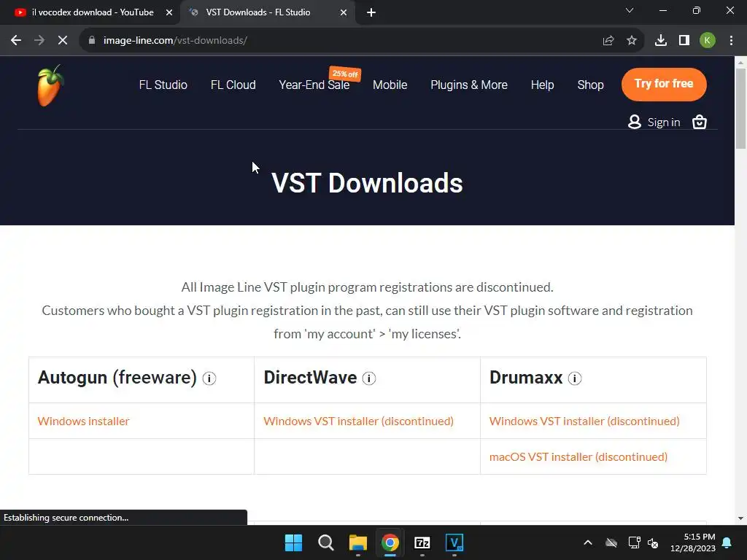Show hidden tray icons chevron
This screenshot has height=560, width=747.
pyautogui.click(x=588, y=542)
